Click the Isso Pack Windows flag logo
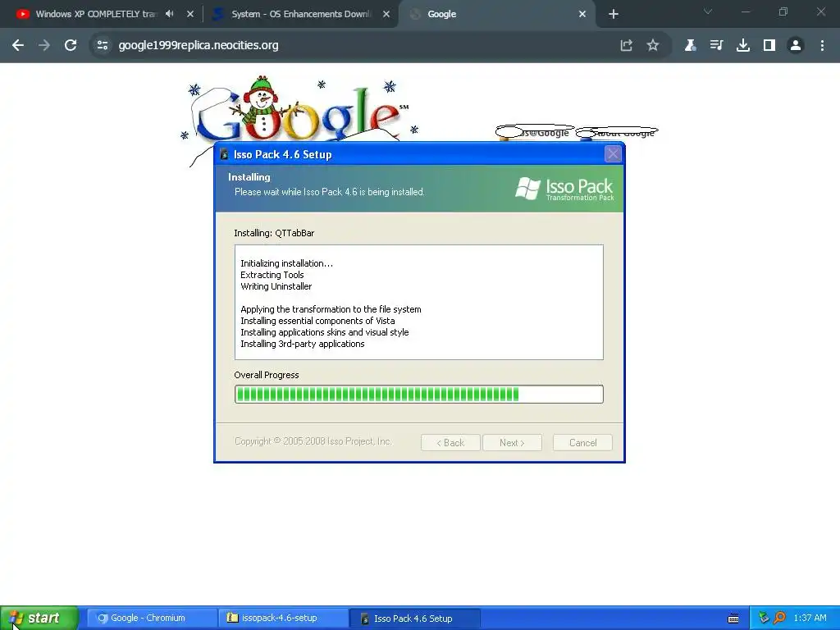The width and height of the screenshot is (840, 630). 528,188
